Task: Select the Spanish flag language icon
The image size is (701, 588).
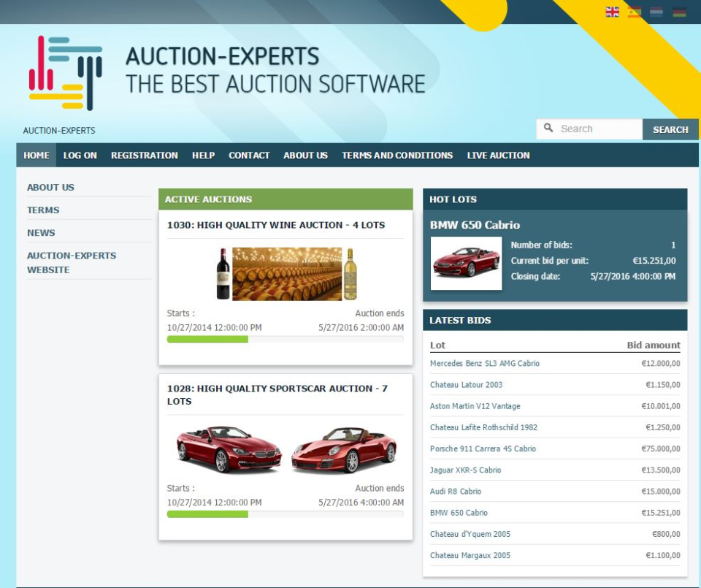Action: click(x=634, y=12)
